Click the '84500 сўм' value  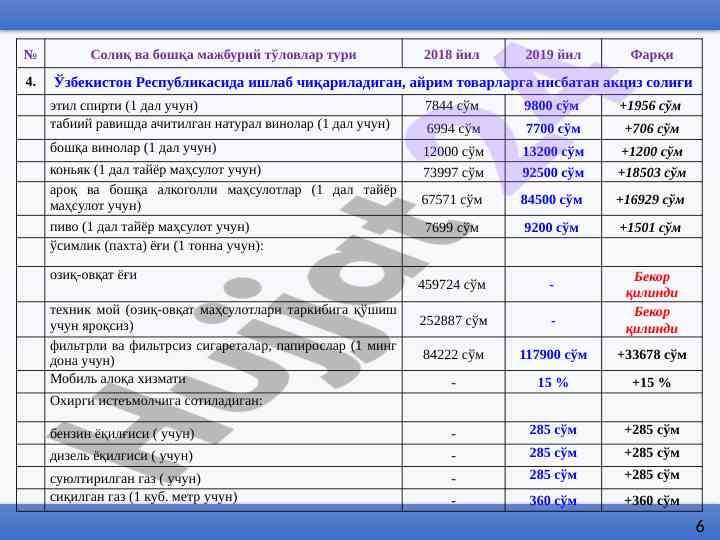551,200
